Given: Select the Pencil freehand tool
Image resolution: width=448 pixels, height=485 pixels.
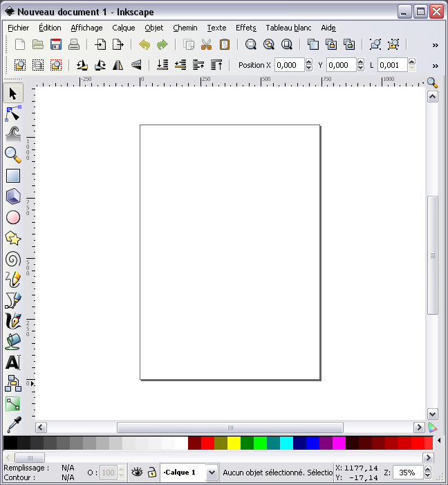Looking at the screenshot, I should point(13,280).
